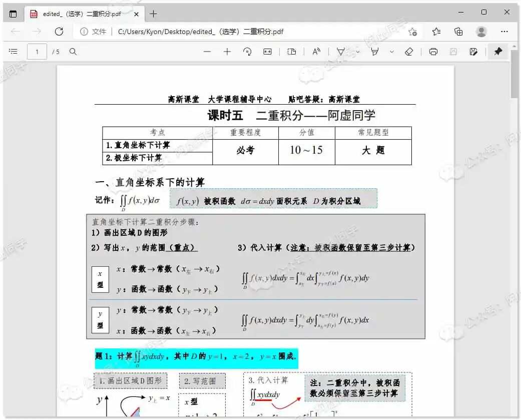The height and width of the screenshot is (420, 521).
Task: Open the Collections panel
Action: [458, 32]
